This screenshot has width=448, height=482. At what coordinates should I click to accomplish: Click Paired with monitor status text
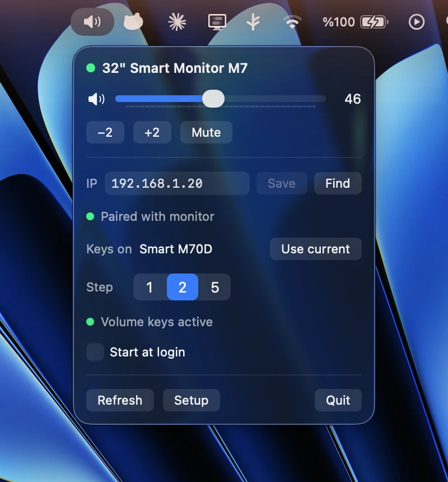tap(157, 217)
